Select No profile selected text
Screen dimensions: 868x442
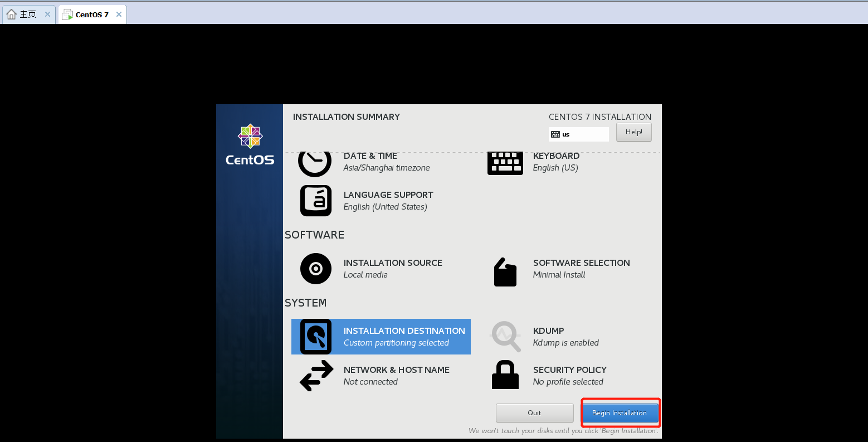click(568, 382)
